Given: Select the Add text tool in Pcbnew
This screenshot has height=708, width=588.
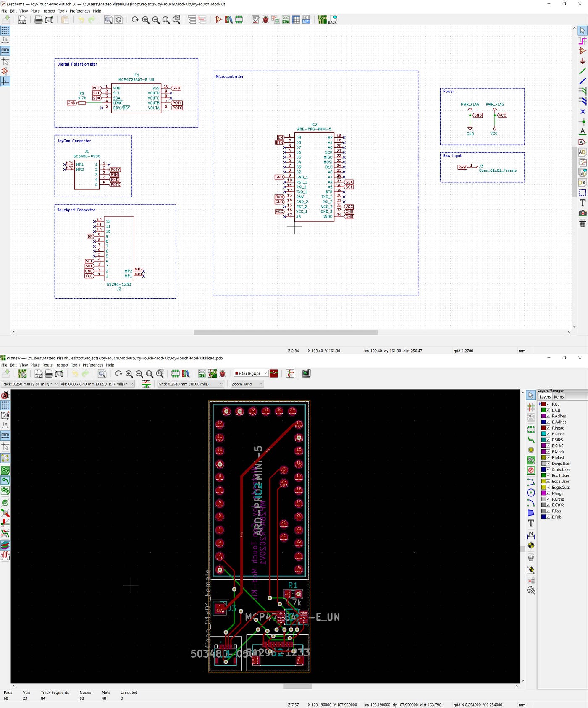Looking at the screenshot, I should (x=531, y=523).
